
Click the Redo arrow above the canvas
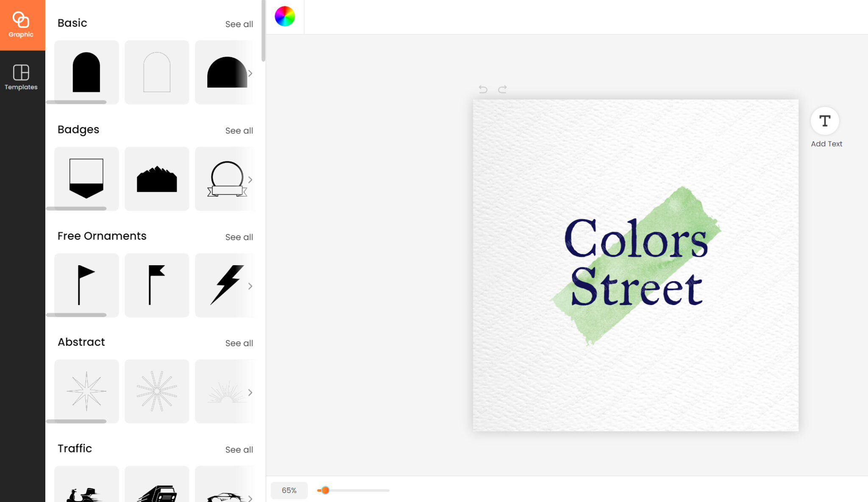pyautogui.click(x=503, y=89)
